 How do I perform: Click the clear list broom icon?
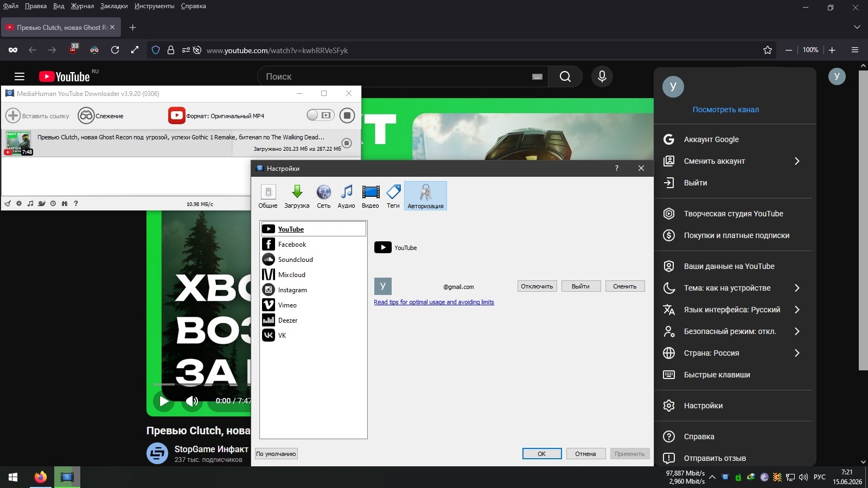coord(8,204)
